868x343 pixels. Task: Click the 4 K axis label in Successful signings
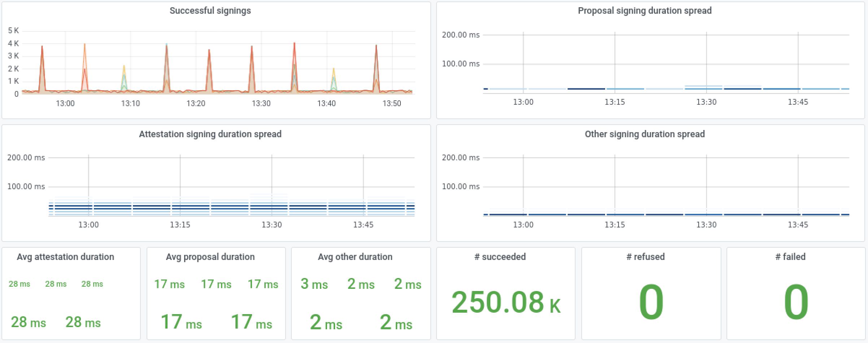pos(13,43)
